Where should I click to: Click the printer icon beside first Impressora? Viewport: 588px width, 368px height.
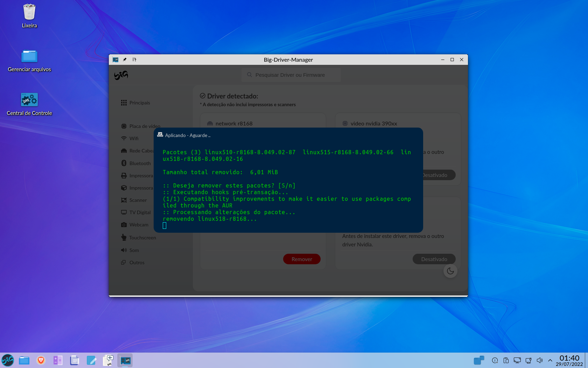click(x=124, y=176)
